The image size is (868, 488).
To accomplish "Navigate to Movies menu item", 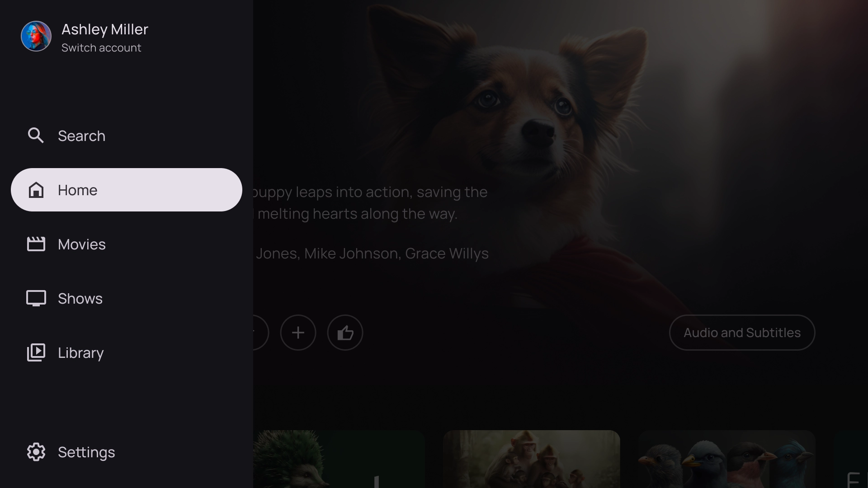I will 127,244.
